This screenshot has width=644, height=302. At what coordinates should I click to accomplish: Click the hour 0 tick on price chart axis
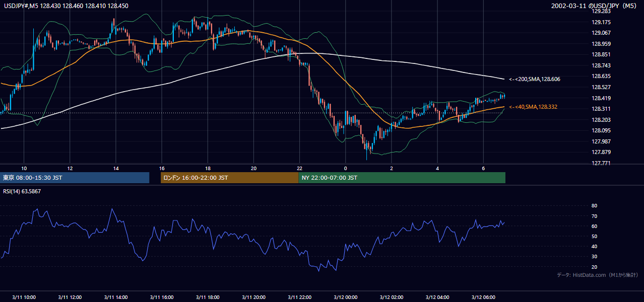[346, 168]
